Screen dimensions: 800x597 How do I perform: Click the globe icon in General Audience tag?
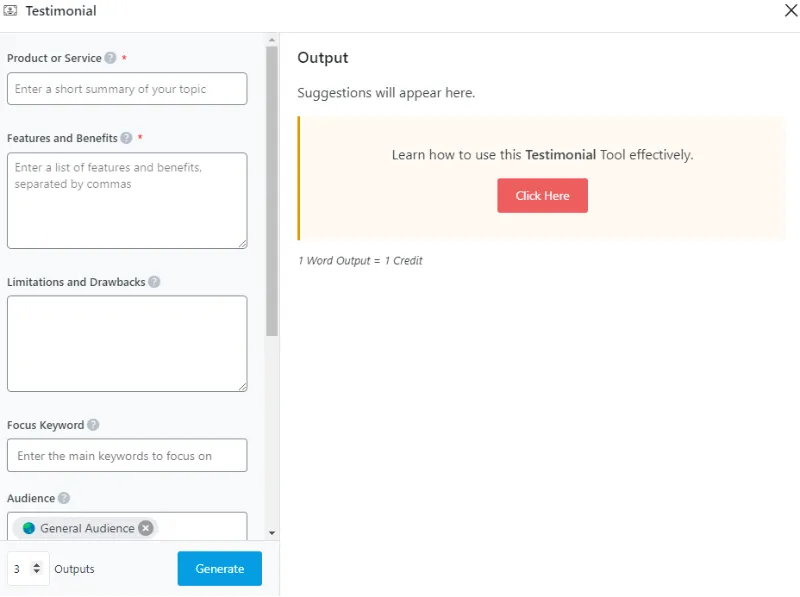pyautogui.click(x=29, y=528)
